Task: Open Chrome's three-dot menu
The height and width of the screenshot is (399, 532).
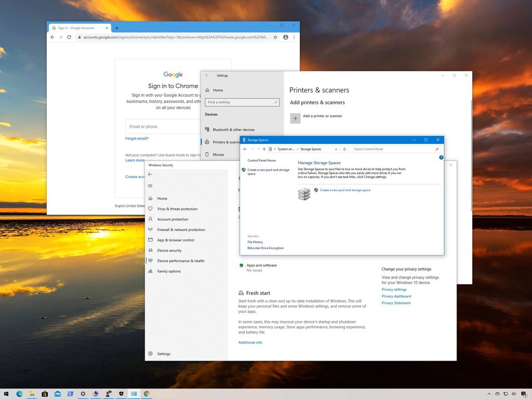Action: 294,37
